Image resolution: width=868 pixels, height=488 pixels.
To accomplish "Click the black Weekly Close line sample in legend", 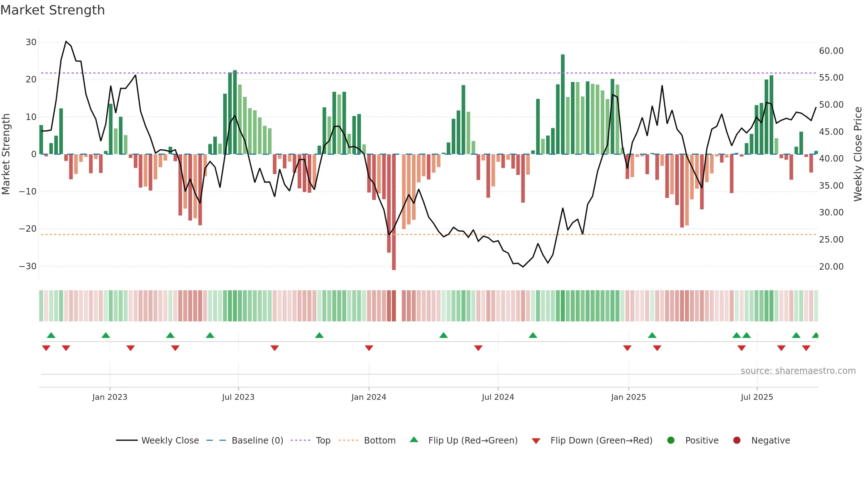I will coord(127,440).
